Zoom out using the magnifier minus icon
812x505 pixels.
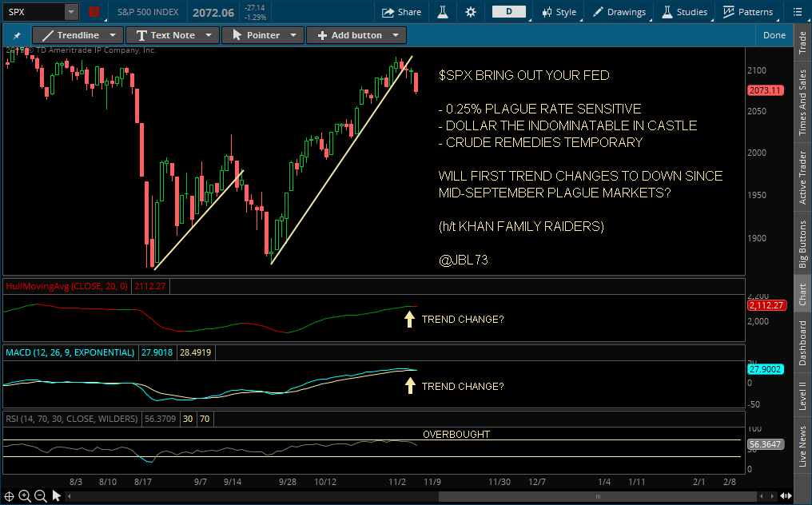coord(40,495)
